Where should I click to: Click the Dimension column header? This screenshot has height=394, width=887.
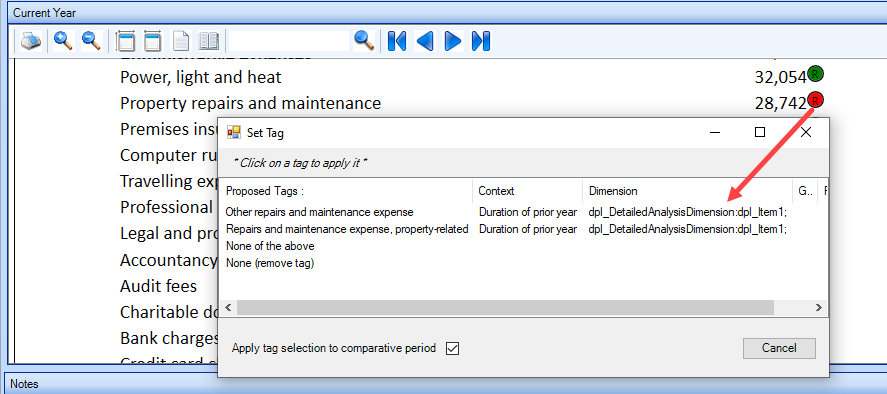pos(688,191)
